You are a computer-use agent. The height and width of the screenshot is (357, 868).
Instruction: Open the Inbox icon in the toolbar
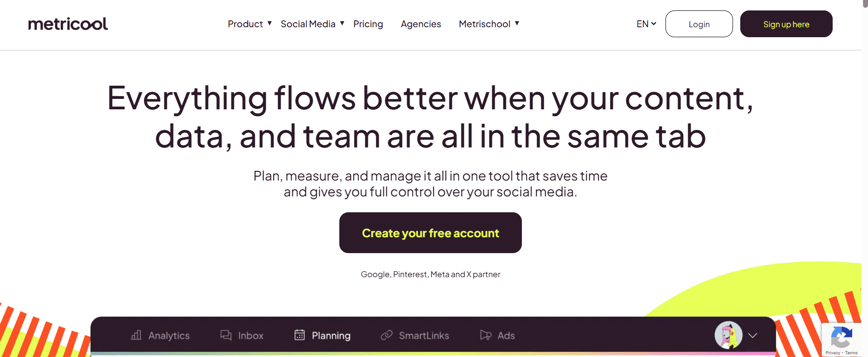pos(226,335)
